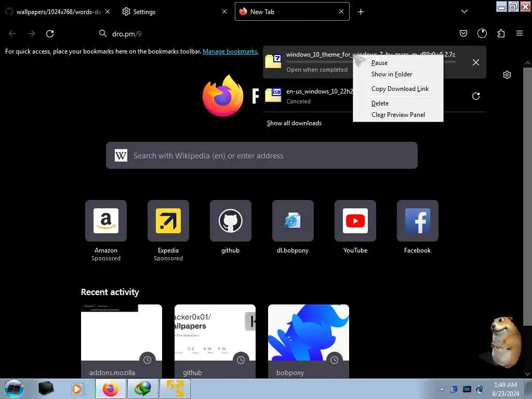Screen dimensions: 532x399
Task: Open the addons.mozilla recent activity card
Action: coord(122,341)
